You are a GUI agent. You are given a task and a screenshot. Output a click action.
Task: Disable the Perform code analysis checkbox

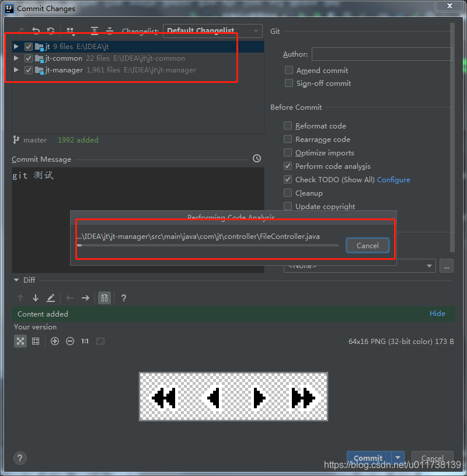tap(288, 166)
